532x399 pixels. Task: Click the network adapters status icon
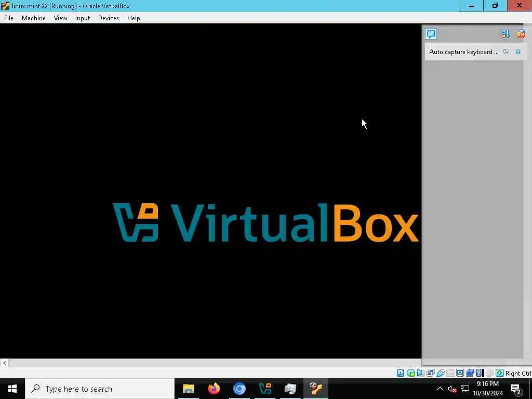[x=431, y=373]
